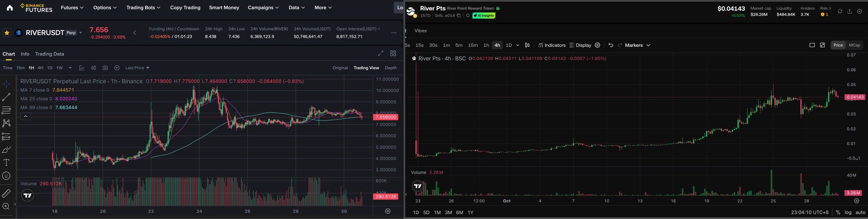Expand the Trading Bots menu
The image size is (868, 219).
coord(143,7)
